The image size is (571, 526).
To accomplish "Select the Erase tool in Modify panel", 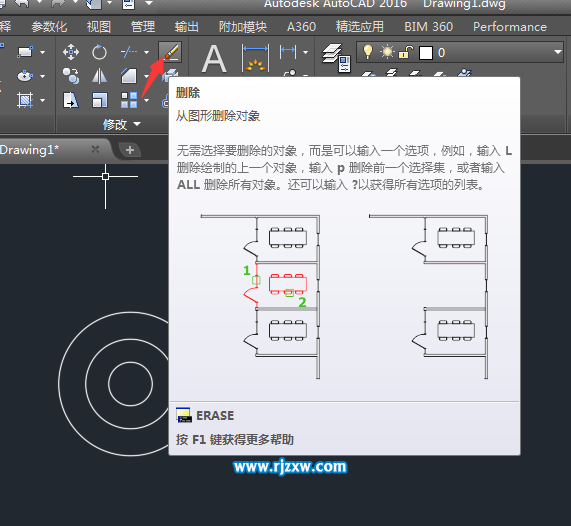I will pyautogui.click(x=170, y=52).
